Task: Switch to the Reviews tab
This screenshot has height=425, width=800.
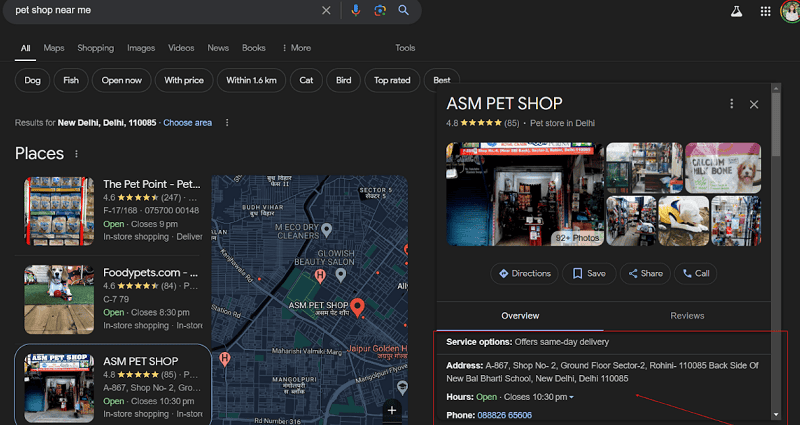Action: [x=687, y=316]
